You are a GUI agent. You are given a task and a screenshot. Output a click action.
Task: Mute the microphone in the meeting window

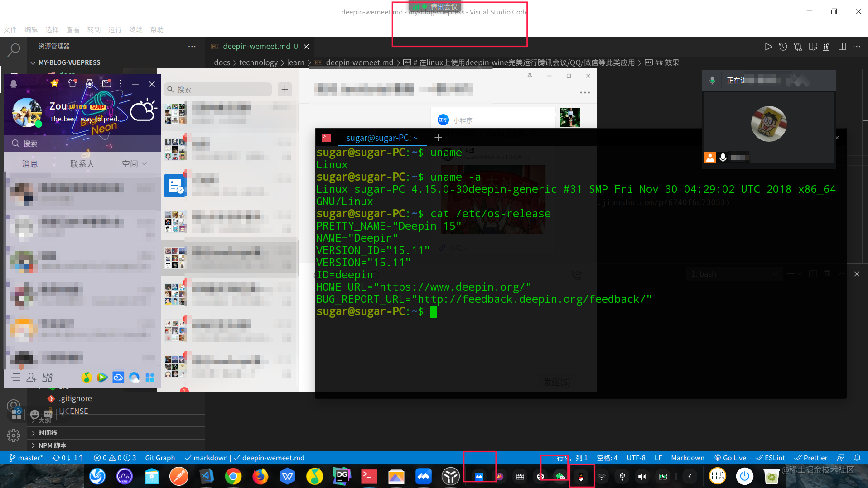(723, 158)
